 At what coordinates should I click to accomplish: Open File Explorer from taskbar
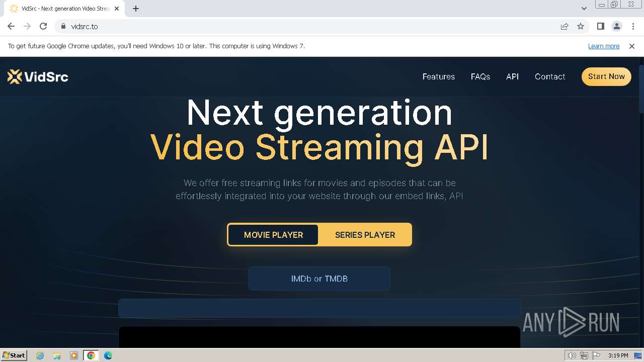(x=57, y=355)
